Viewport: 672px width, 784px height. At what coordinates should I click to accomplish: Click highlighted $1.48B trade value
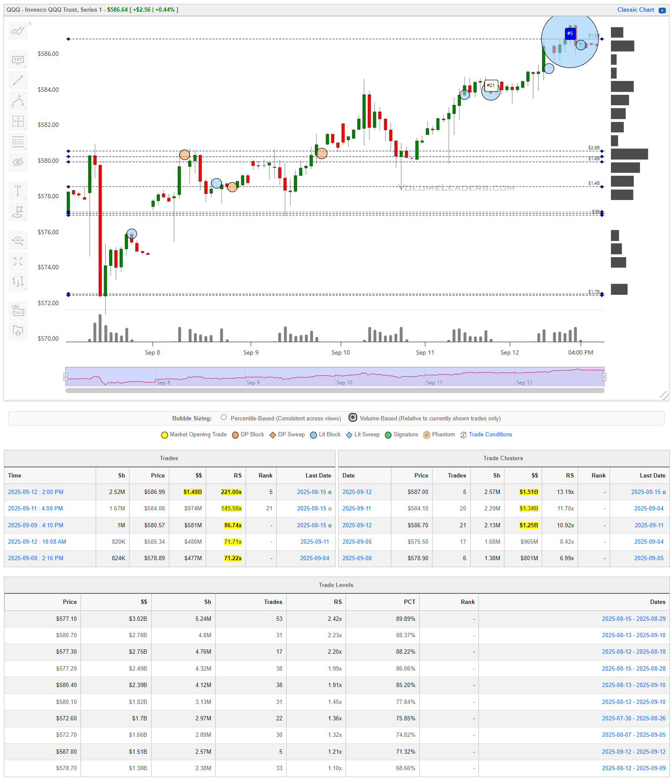click(x=192, y=492)
